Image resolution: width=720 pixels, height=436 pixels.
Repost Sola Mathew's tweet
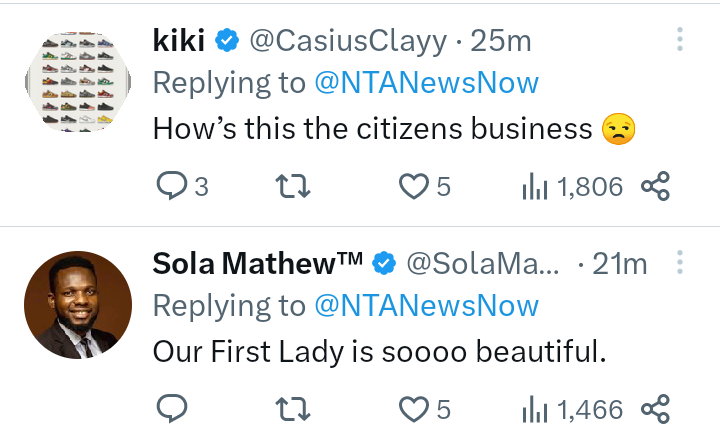(x=293, y=408)
